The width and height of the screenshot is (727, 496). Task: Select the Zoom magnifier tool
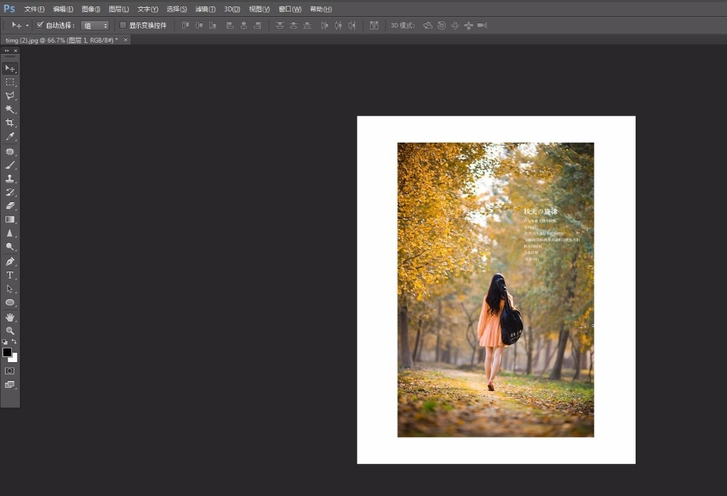coord(10,330)
